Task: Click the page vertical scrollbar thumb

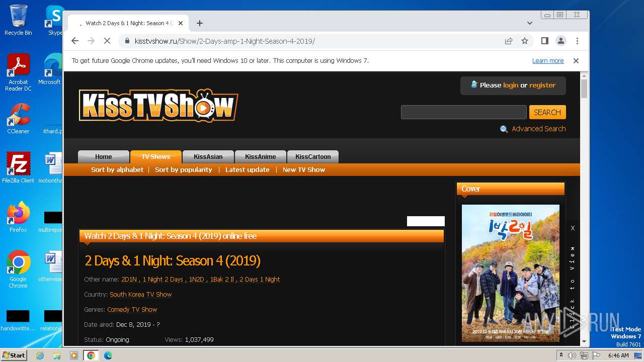Action: click(584, 88)
